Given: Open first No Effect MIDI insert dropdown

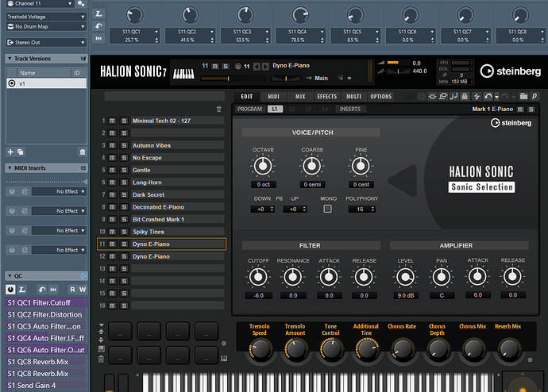Looking at the screenshot, I should coord(59,192).
